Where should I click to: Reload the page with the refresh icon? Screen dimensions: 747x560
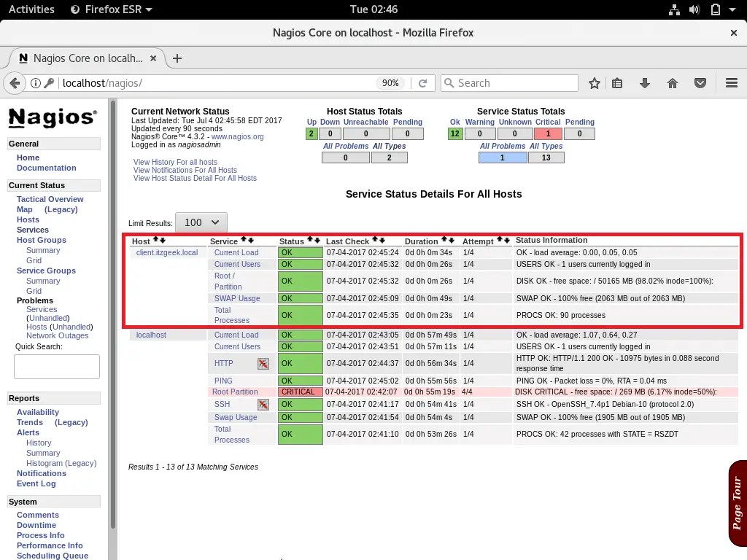pos(422,83)
